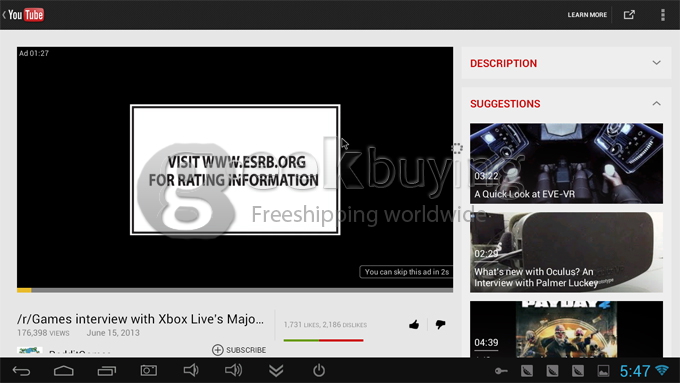Like the video with thumbs up

414,324
